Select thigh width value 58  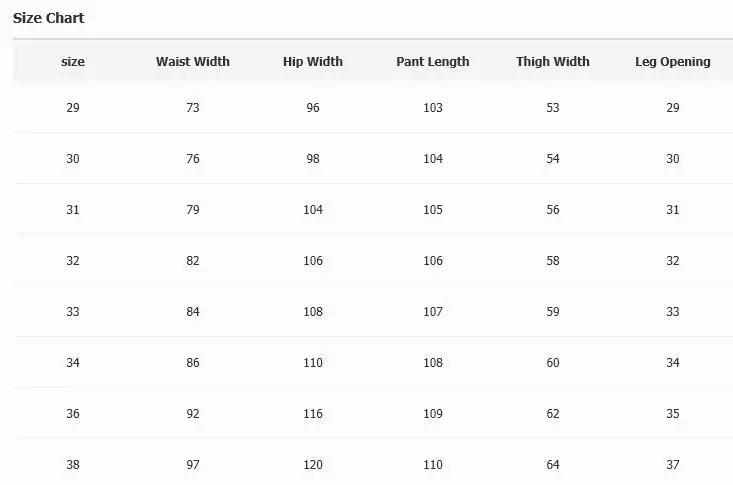[553, 261]
